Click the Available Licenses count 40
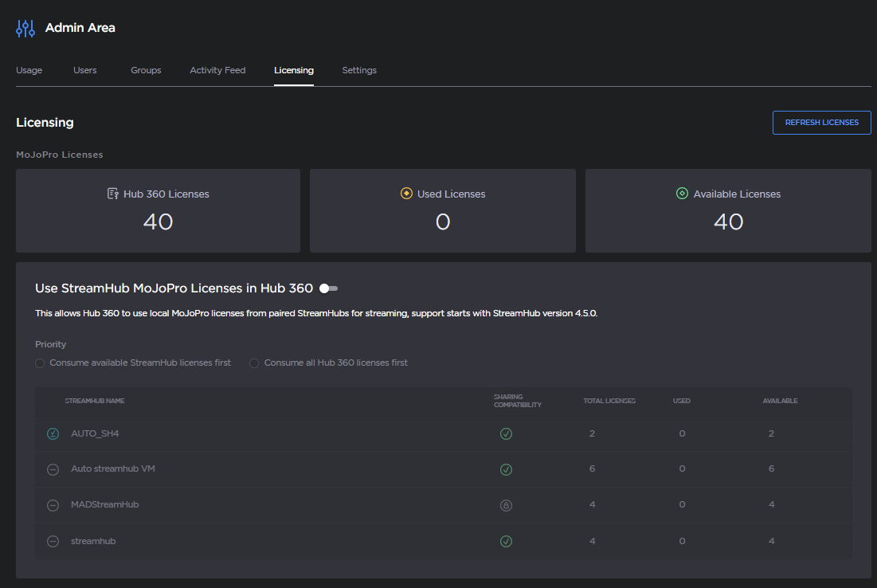The width and height of the screenshot is (877, 588). pyautogui.click(x=728, y=222)
